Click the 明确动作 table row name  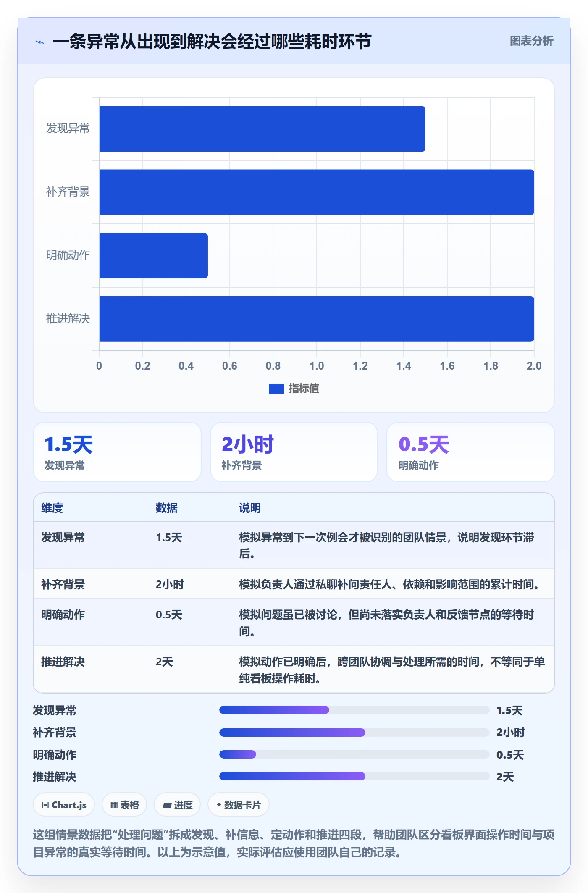[63, 615]
